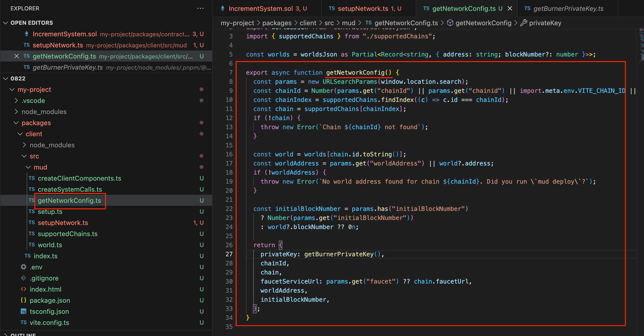Click the git icon beside .gitignore
Image resolution: width=644 pixels, height=336 pixels.
click(x=24, y=278)
